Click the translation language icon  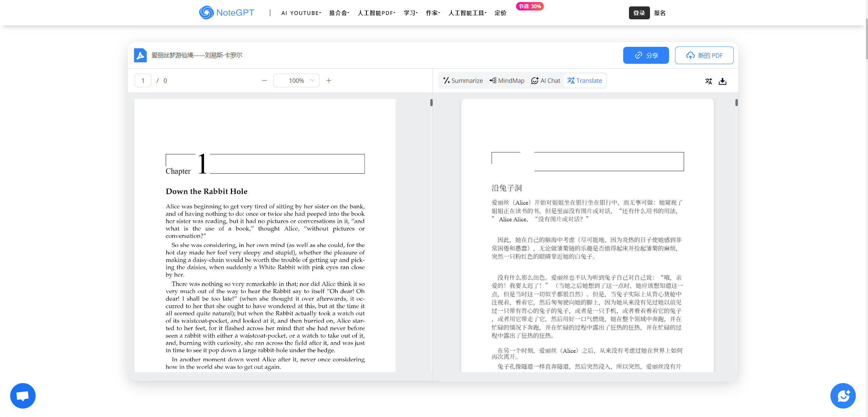708,81
